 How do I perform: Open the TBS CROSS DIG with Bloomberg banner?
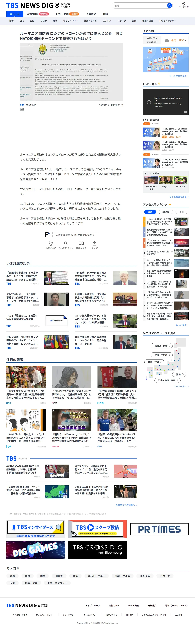click(97, 550)
